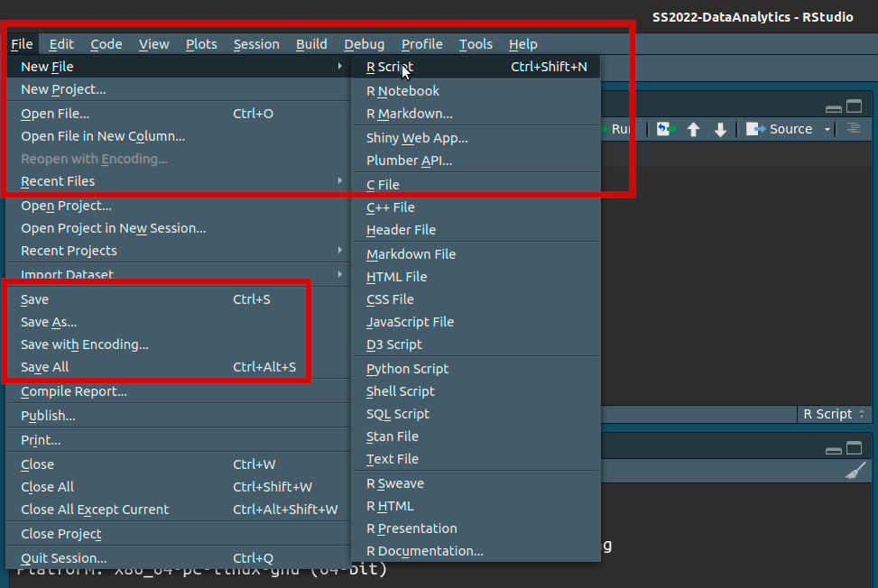Maximize the console pane
Screen dimensions: 878x588
click(854, 448)
